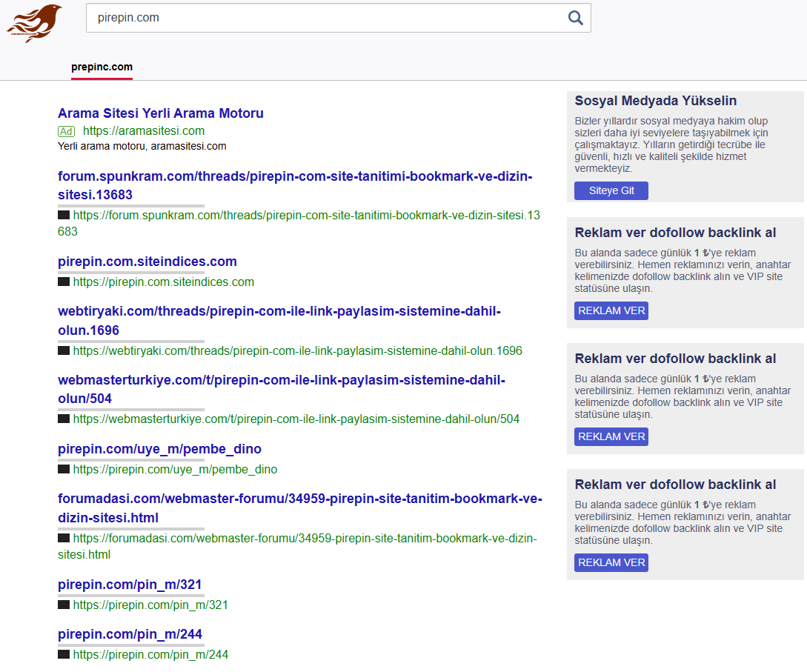Click REKLAM VER in the second backlink ad box
This screenshot has height=672, width=807.
coord(611,437)
